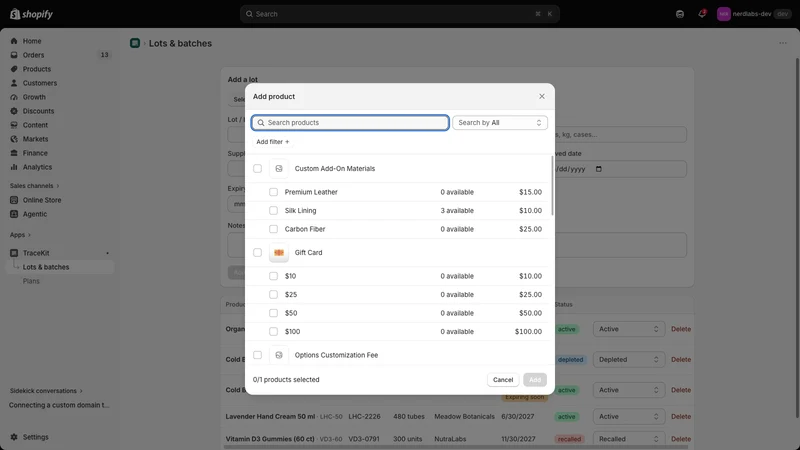The image size is (800, 450).
Task: Click Add filter button
Action: click(272, 142)
